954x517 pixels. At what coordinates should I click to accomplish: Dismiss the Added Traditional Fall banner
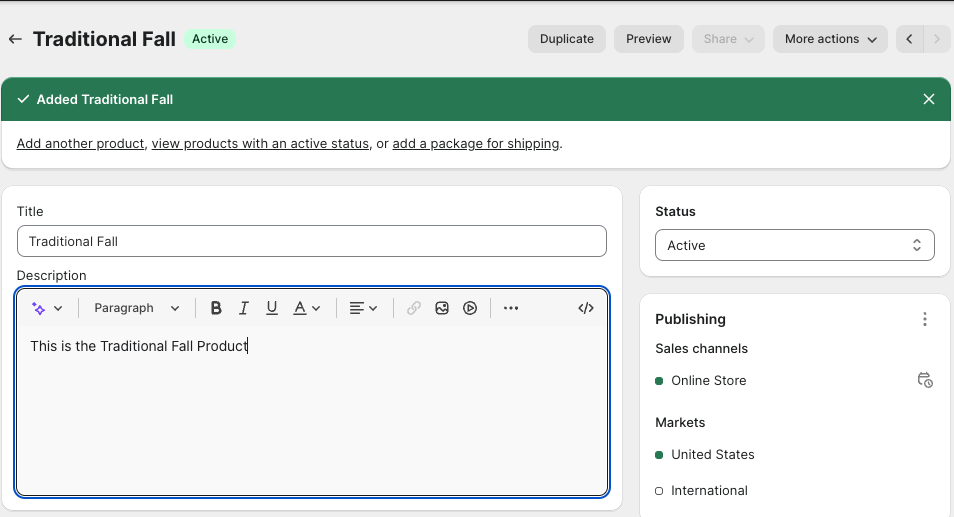(x=929, y=99)
